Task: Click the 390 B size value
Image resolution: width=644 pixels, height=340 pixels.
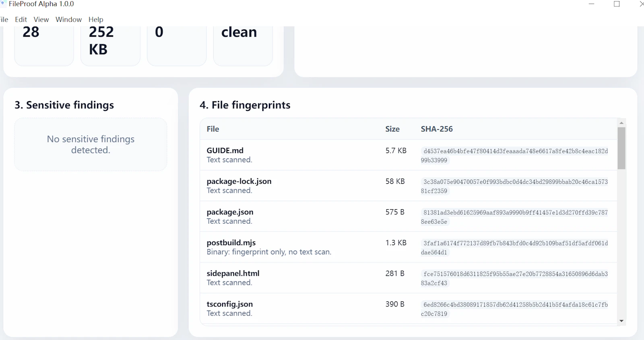Action: tap(395, 304)
